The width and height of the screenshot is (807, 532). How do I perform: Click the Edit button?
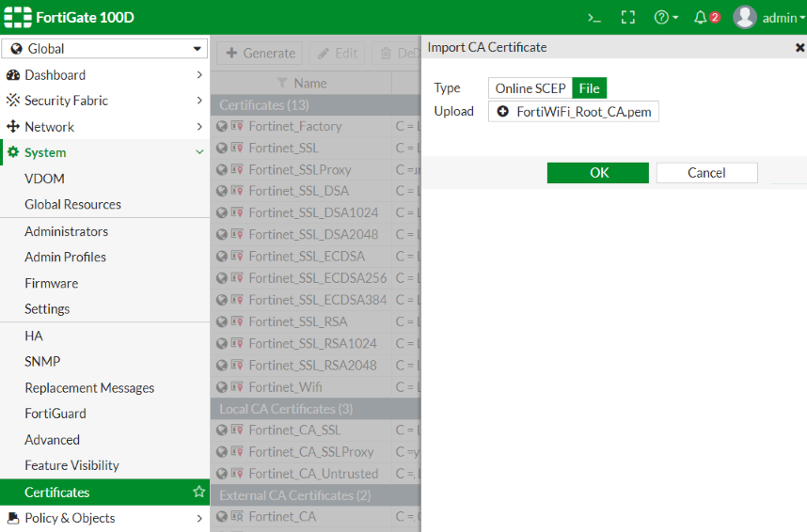(x=338, y=53)
